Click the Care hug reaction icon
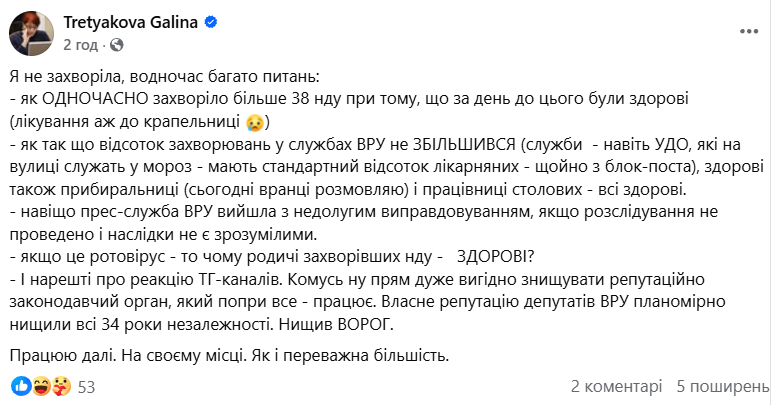 click(x=59, y=386)
